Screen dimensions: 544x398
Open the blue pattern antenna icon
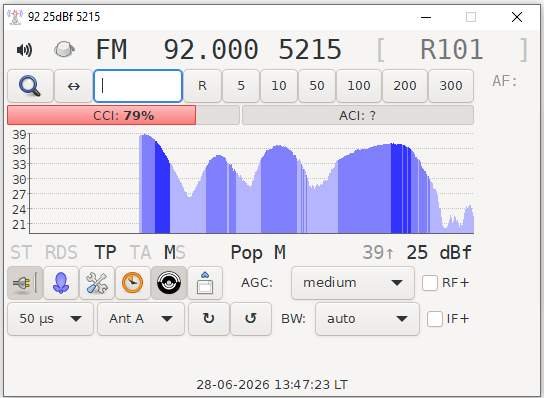[x=61, y=283]
